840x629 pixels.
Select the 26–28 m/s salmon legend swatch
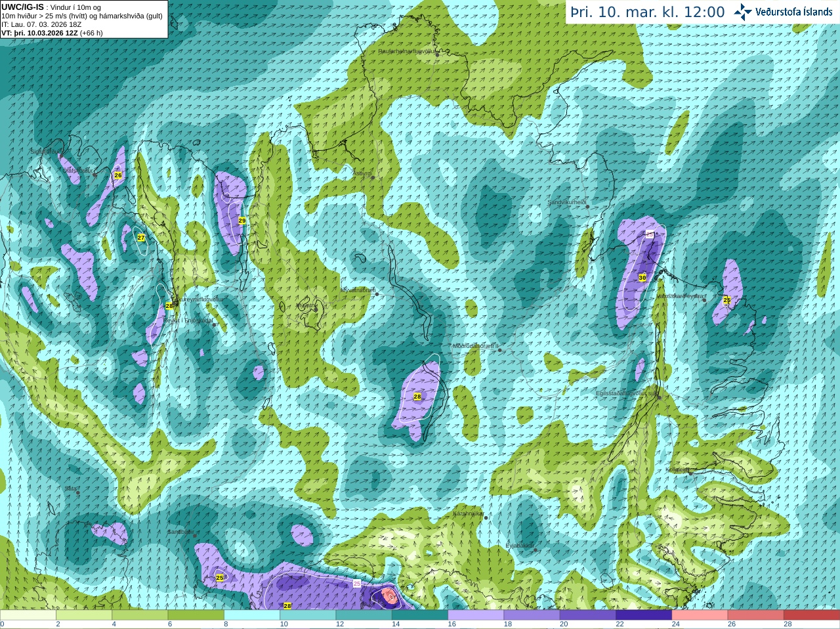[x=756, y=615]
